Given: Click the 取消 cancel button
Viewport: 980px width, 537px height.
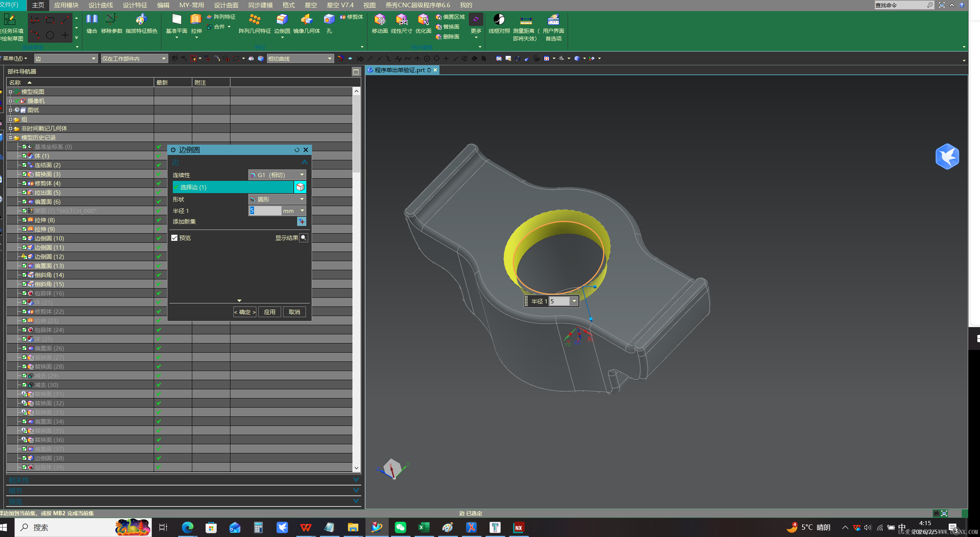Looking at the screenshot, I should tap(294, 312).
